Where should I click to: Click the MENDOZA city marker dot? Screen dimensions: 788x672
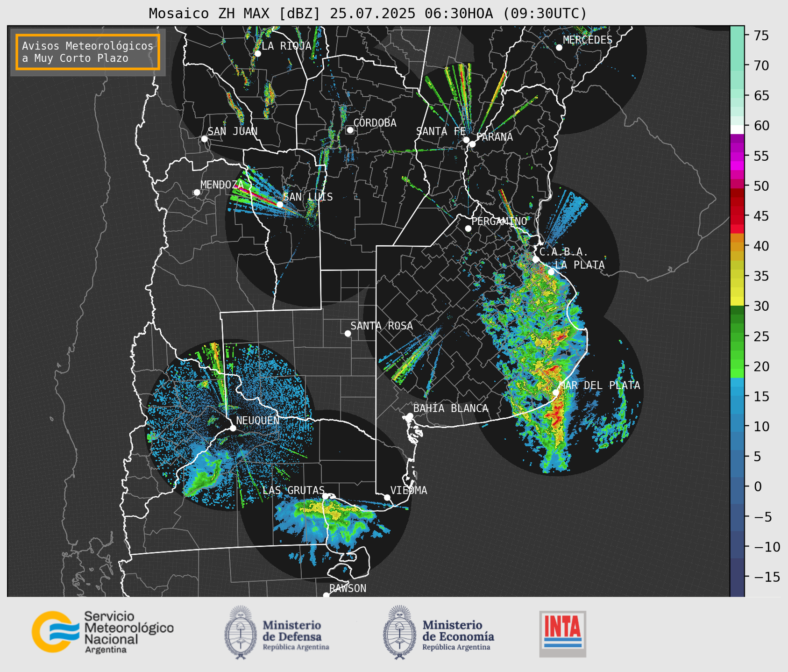pos(197,193)
